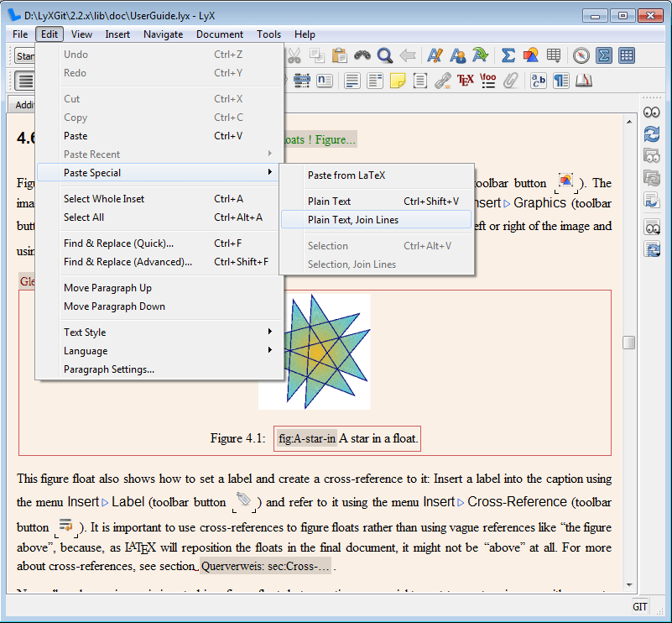Viewport: 672px width, 623px height.
Task: Run spellcheck with the a-b check icon
Action: [538, 81]
